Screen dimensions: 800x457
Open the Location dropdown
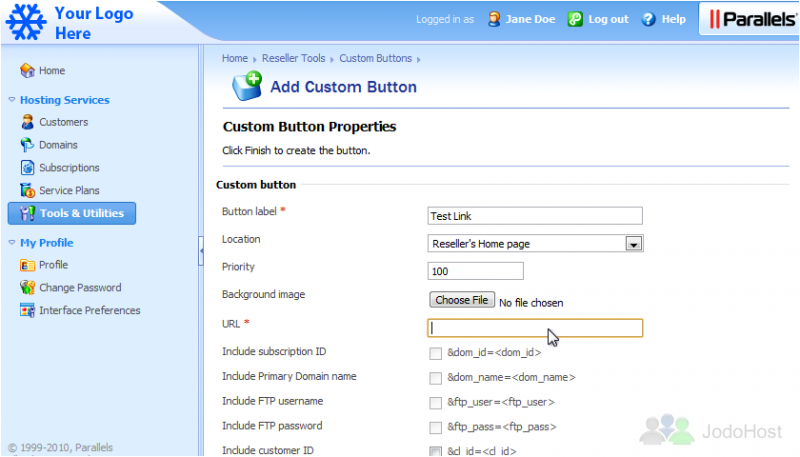click(535, 244)
